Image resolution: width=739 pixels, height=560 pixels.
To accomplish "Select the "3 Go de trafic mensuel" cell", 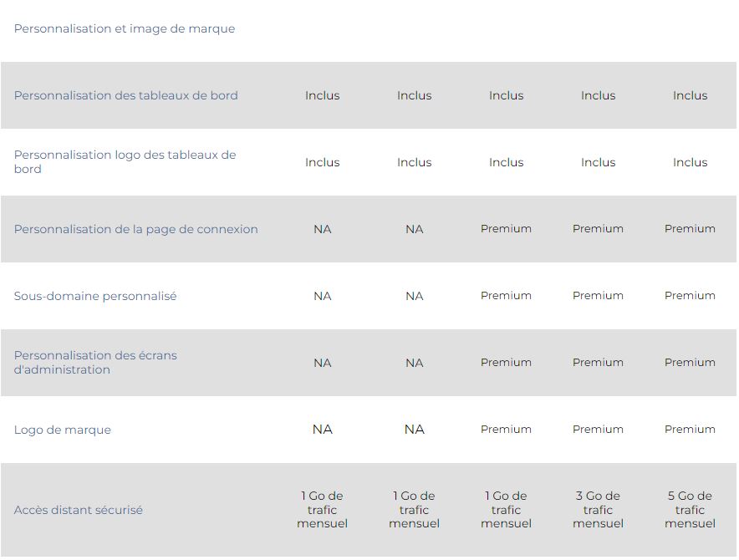I will click(x=599, y=510).
